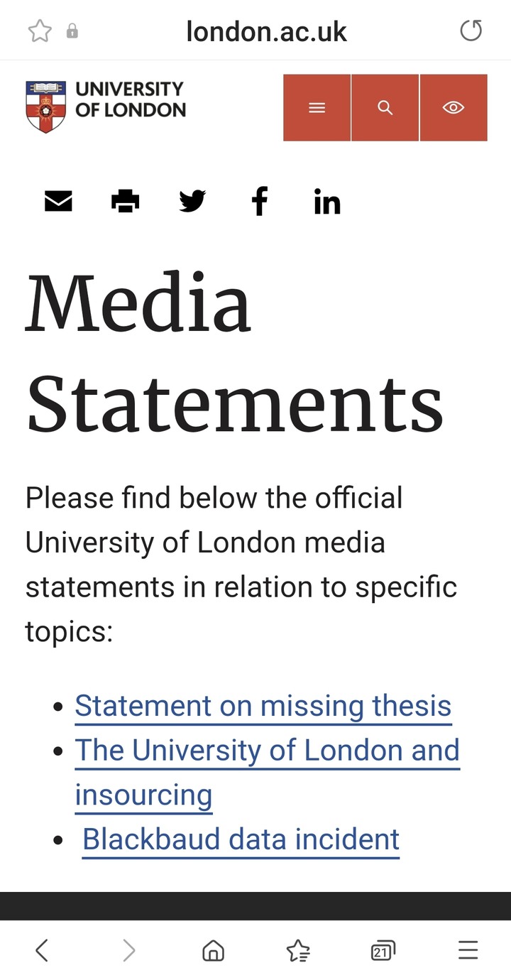Viewport: 511px width, 980px height.
Task: Print the page with printer icon
Action: pos(126,202)
